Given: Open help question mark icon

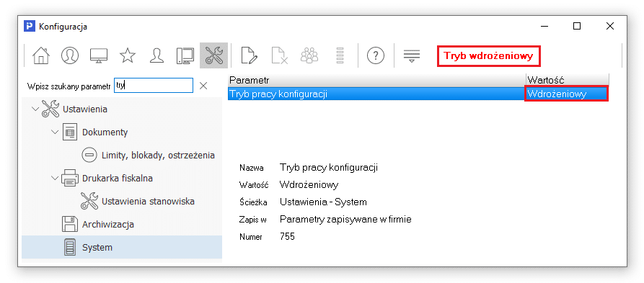Looking at the screenshot, I should 376,55.
